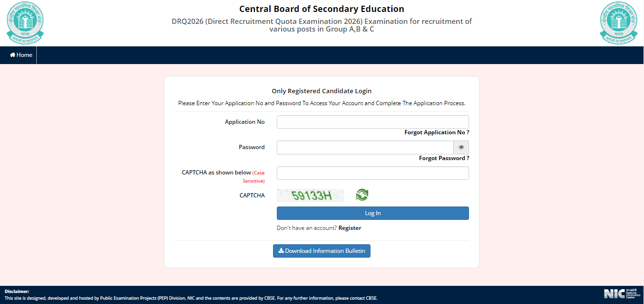Screen dimensions: 644x304
Task: Click the download icon on the bulletin button
Action: pos(280,250)
